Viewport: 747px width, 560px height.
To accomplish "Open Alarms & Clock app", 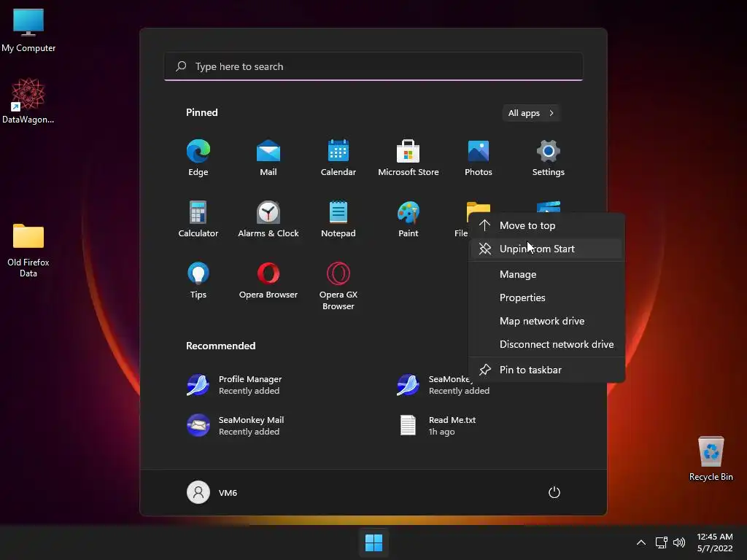I will click(268, 219).
